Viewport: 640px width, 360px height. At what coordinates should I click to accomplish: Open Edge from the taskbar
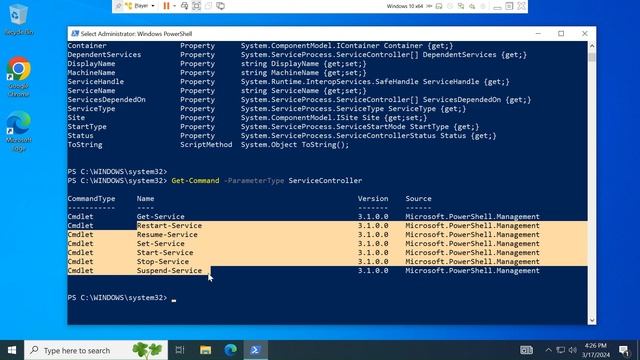coord(231,350)
